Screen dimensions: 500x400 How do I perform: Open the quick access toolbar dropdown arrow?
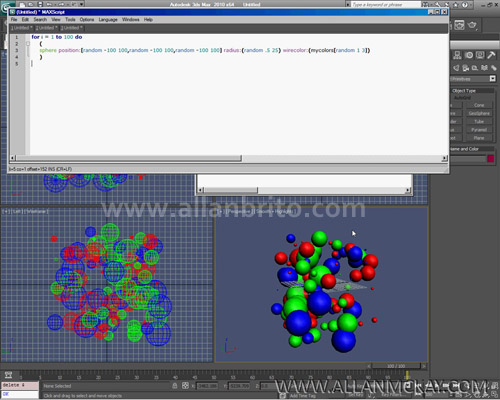point(82,4)
